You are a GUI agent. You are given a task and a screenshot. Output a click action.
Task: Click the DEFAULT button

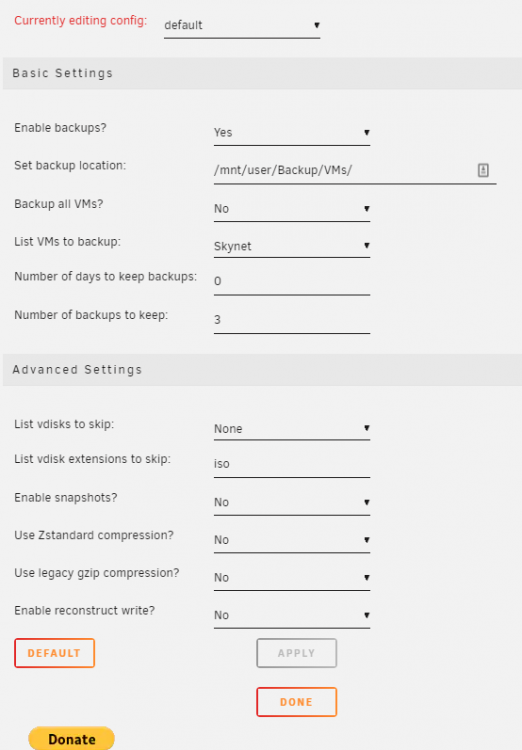pos(55,653)
